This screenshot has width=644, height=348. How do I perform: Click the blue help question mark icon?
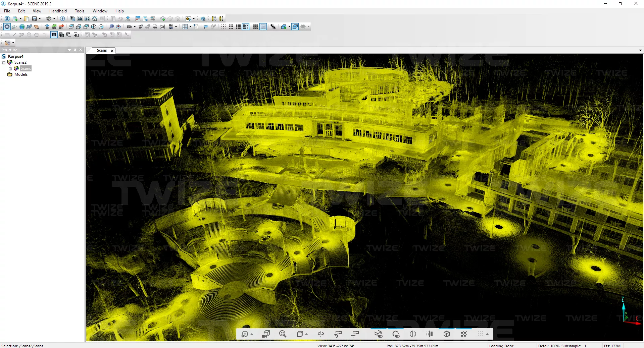pyautogui.click(x=62, y=19)
